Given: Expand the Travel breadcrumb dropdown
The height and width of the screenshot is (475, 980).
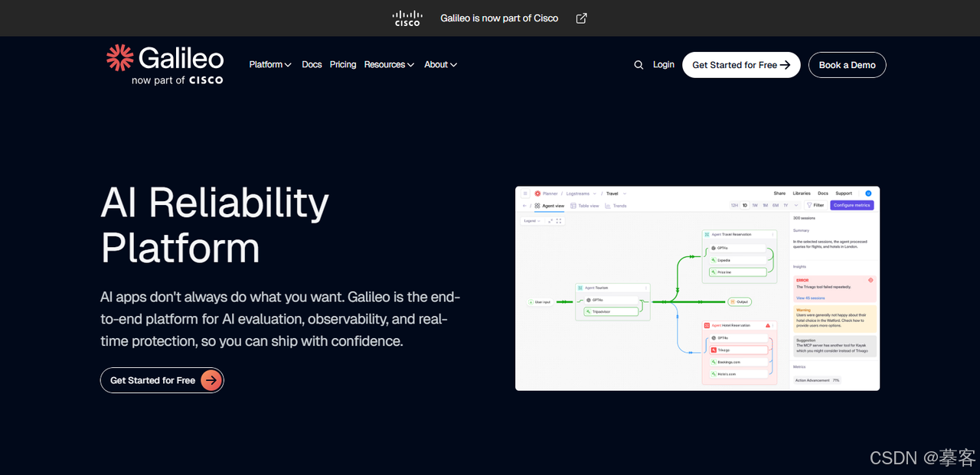Looking at the screenshot, I should pyautogui.click(x=625, y=194).
